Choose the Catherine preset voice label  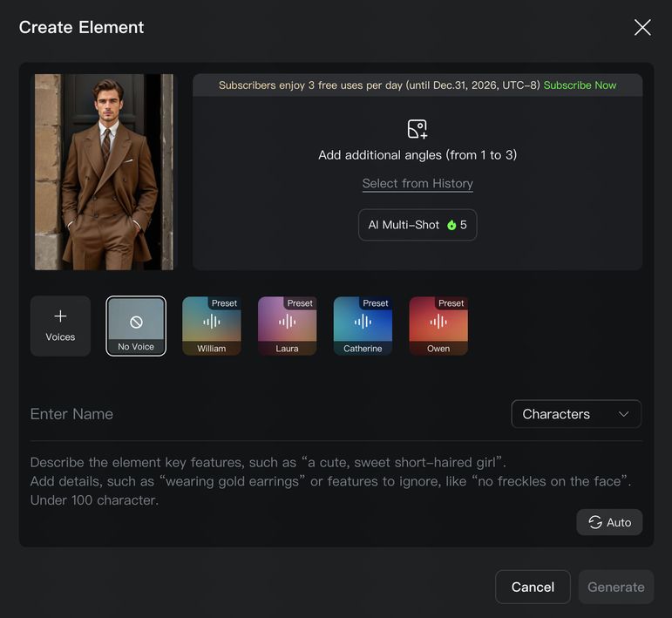click(x=363, y=349)
